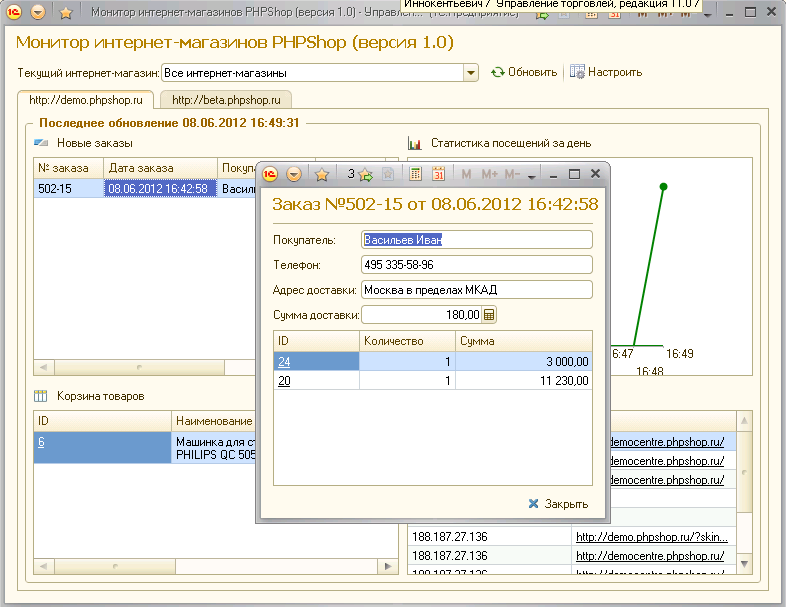Select sum cell 3 000,00
The image size is (786, 607).
click(524, 361)
